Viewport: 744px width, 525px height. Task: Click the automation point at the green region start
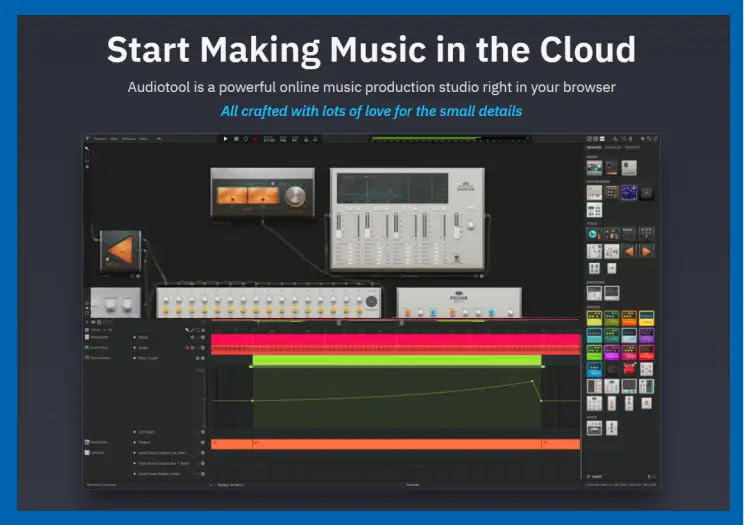[252, 401]
